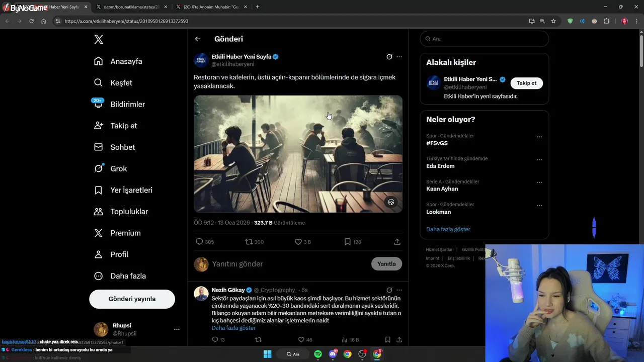Click the Gönderi yayınla button
The height and width of the screenshot is (362, 644).
click(132, 299)
